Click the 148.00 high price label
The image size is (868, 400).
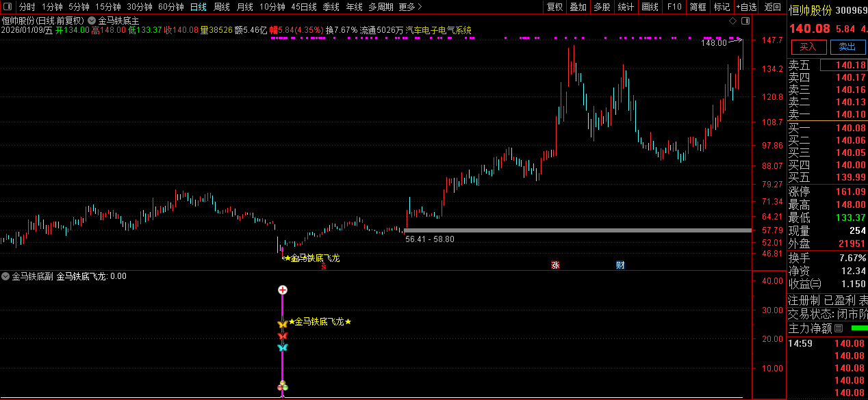[713, 43]
